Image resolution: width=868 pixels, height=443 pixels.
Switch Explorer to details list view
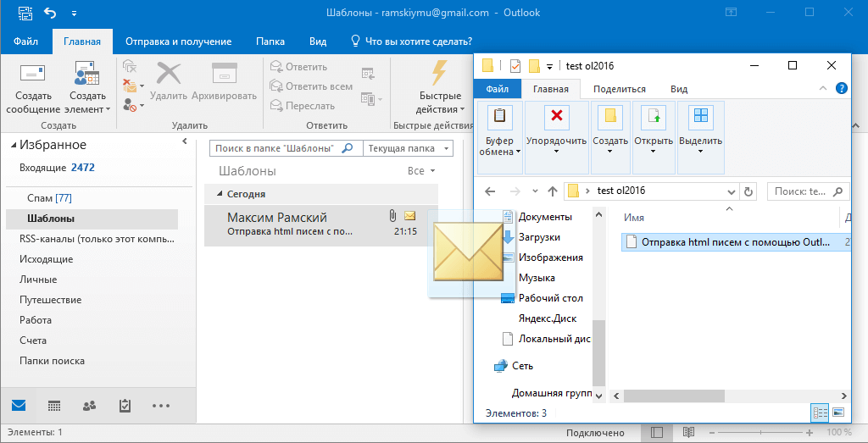820,413
